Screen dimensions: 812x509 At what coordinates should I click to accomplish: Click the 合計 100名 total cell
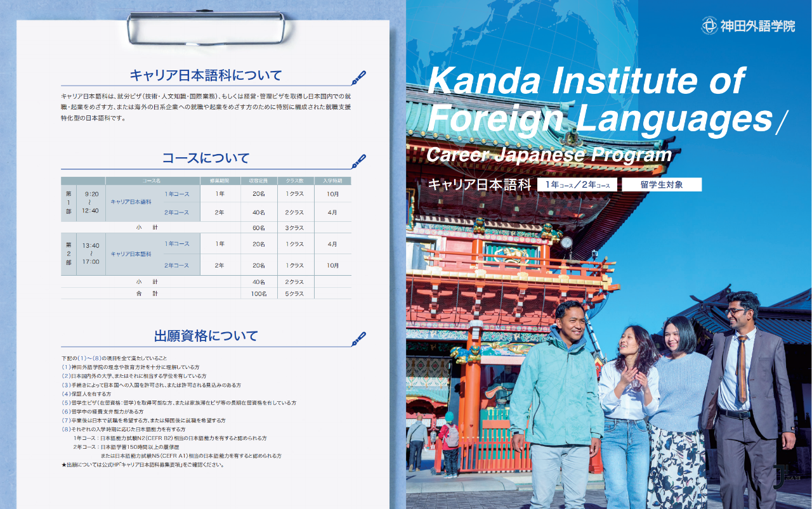coord(259,294)
